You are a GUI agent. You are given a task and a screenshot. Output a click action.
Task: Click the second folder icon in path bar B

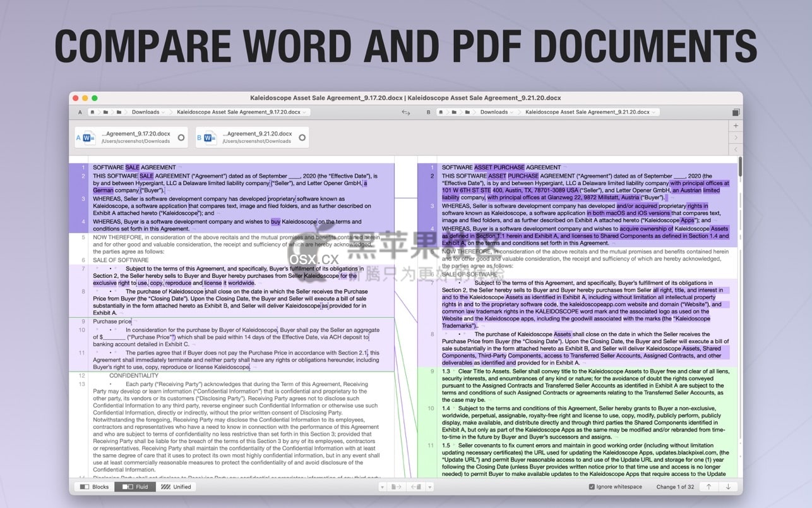[467, 112]
